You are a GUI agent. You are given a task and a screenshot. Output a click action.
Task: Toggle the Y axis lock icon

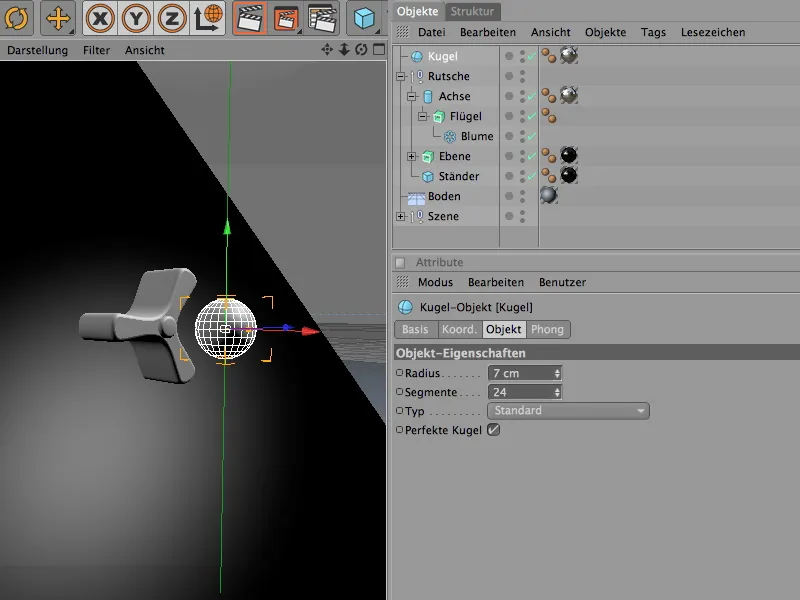point(137,17)
